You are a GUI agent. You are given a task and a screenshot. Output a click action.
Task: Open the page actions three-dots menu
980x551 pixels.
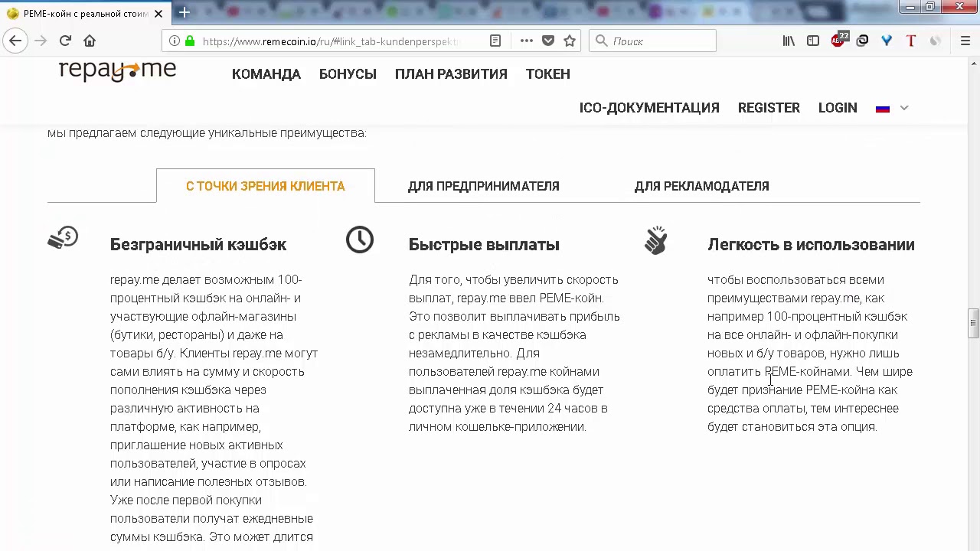point(527,41)
